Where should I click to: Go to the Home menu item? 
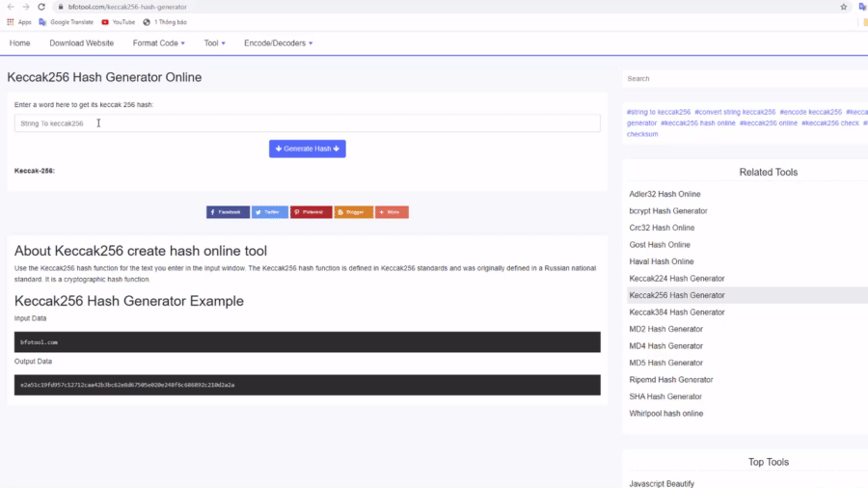[x=19, y=42]
